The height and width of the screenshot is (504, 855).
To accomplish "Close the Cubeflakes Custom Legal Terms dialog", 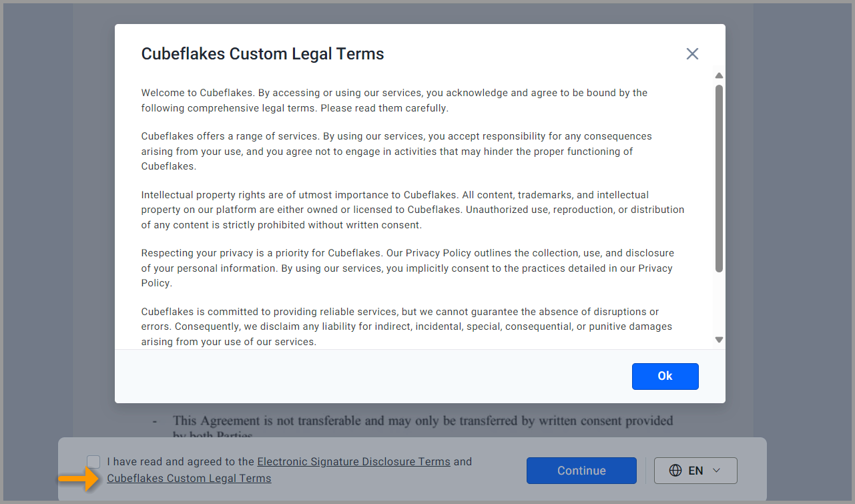I will point(692,54).
